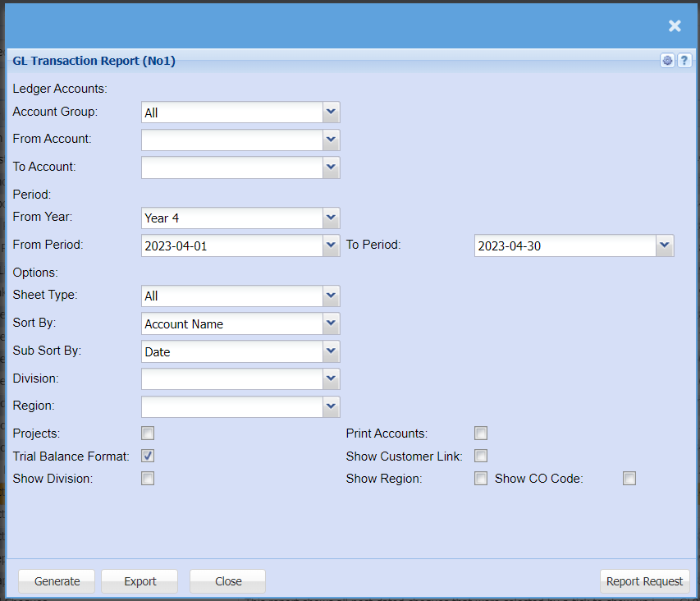The width and height of the screenshot is (700, 601).
Task: Open the To Period dropdown arrow
Action: point(664,245)
